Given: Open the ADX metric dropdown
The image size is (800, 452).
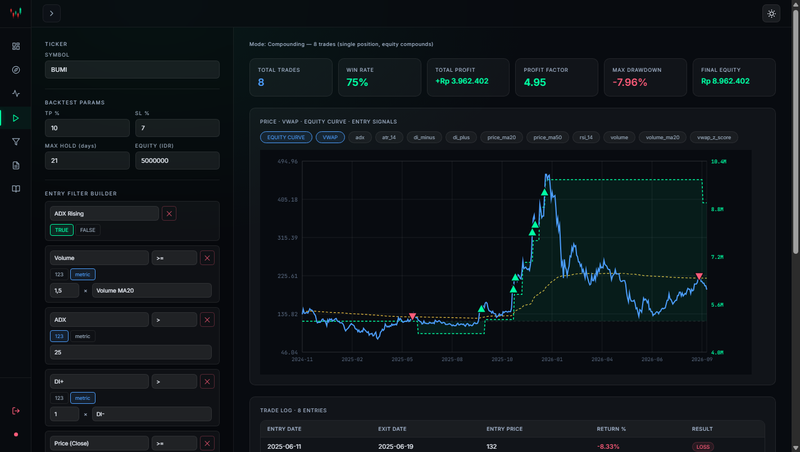Looking at the screenshot, I should coord(99,320).
